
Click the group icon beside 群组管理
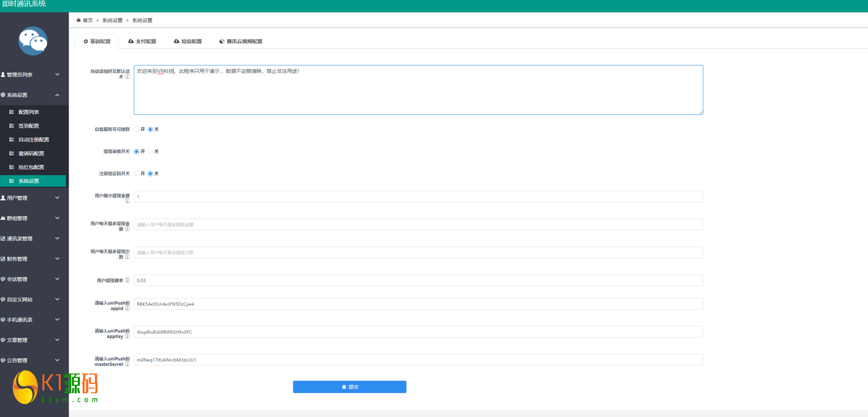click(3, 218)
